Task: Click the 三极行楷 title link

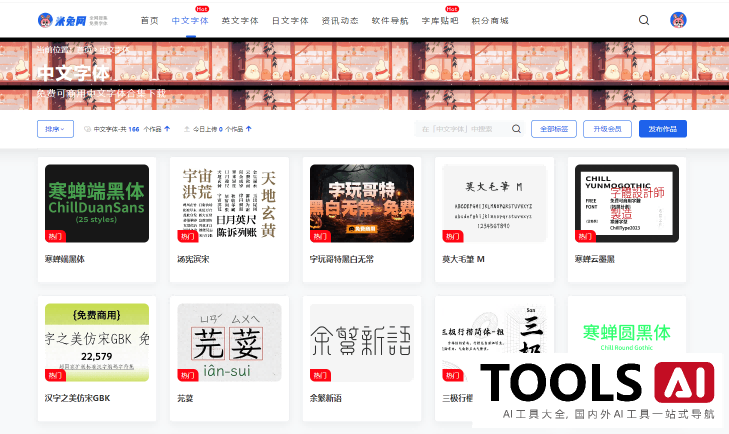Action: click(x=457, y=398)
